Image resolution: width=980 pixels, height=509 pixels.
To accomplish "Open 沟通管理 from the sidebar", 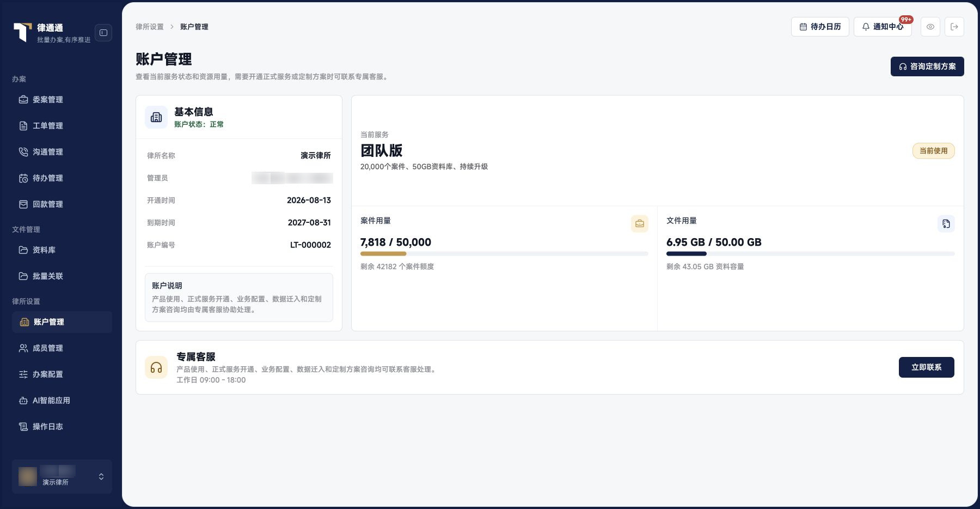I will click(62, 152).
